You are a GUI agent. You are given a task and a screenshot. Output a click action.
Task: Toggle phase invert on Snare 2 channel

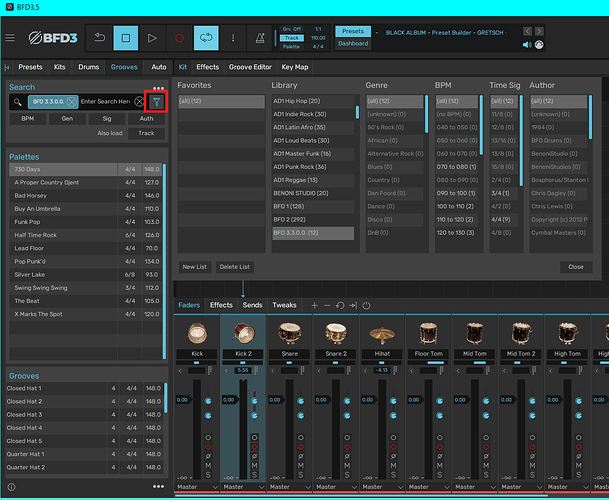tap(347, 456)
